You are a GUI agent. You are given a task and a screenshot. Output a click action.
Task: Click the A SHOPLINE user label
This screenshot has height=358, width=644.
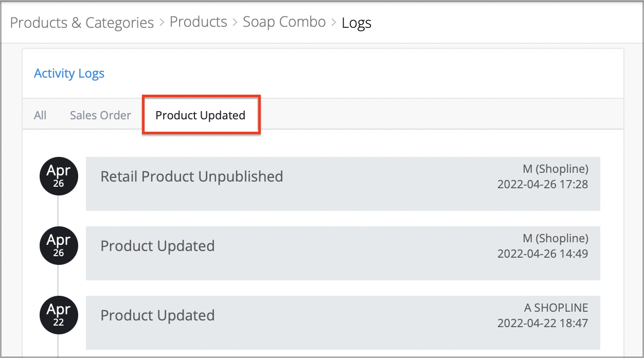(x=556, y=308)
